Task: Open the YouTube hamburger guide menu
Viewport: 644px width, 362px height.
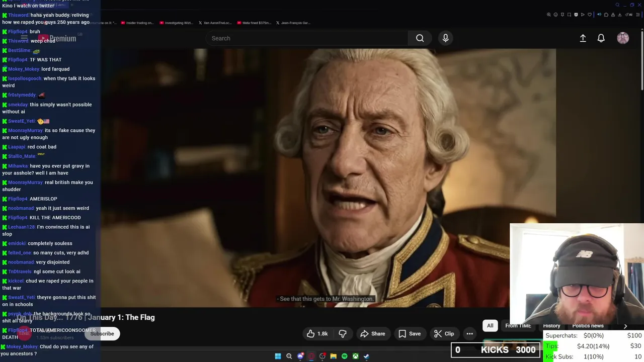Action: coord(24,38)
